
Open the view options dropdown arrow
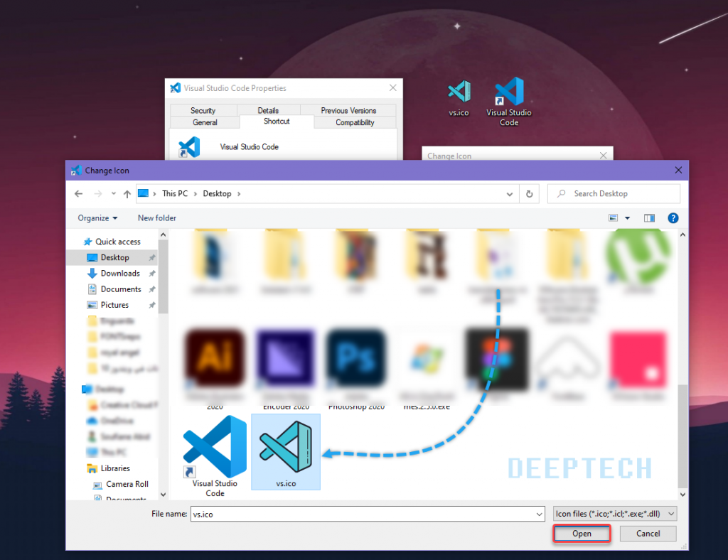pyautogui.click(x=627, y=218)
